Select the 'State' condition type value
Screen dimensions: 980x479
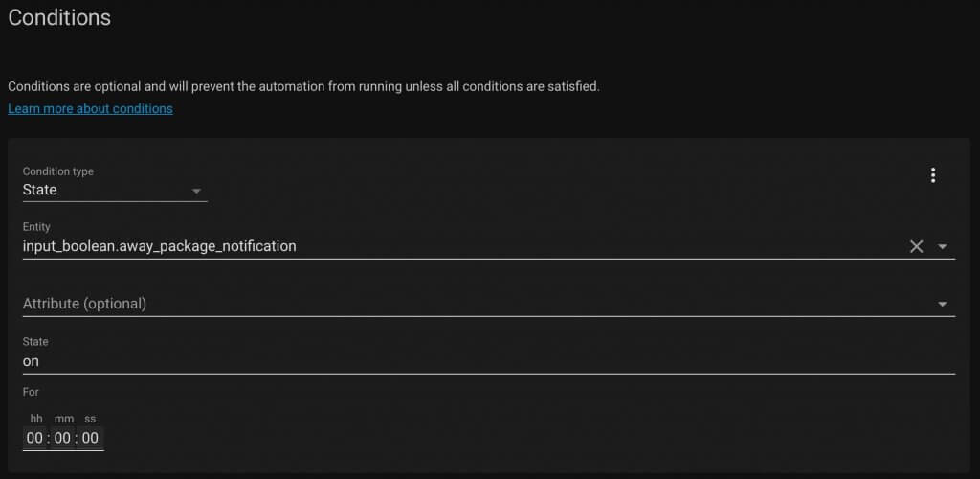click(40, 190)
